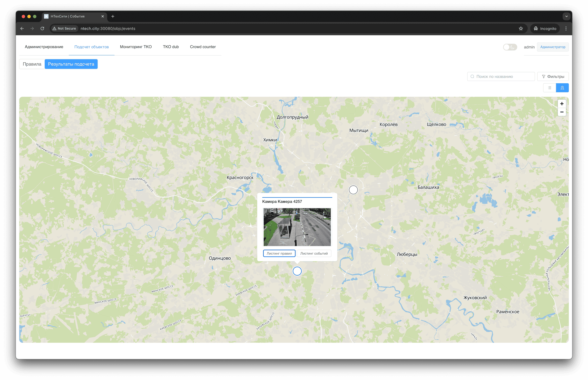The width and height of the screenshot is (588, 380).
Task: Click the browser reload icon
Action: coord(42,28)
